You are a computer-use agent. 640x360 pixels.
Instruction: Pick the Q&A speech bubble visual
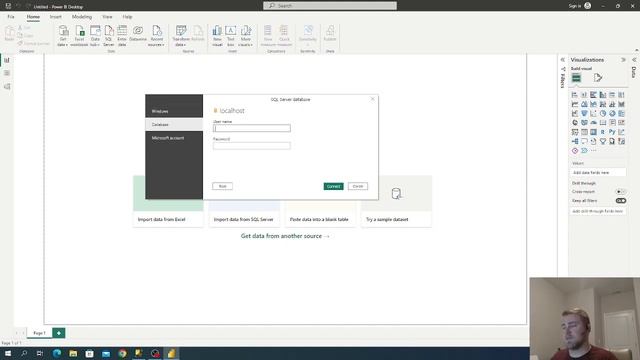(584, 141)
